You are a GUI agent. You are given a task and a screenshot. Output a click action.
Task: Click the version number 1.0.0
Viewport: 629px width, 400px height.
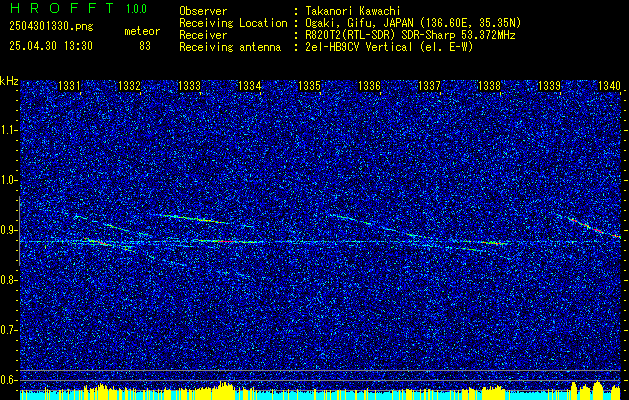pyautogui.click(x=136, y=9)
